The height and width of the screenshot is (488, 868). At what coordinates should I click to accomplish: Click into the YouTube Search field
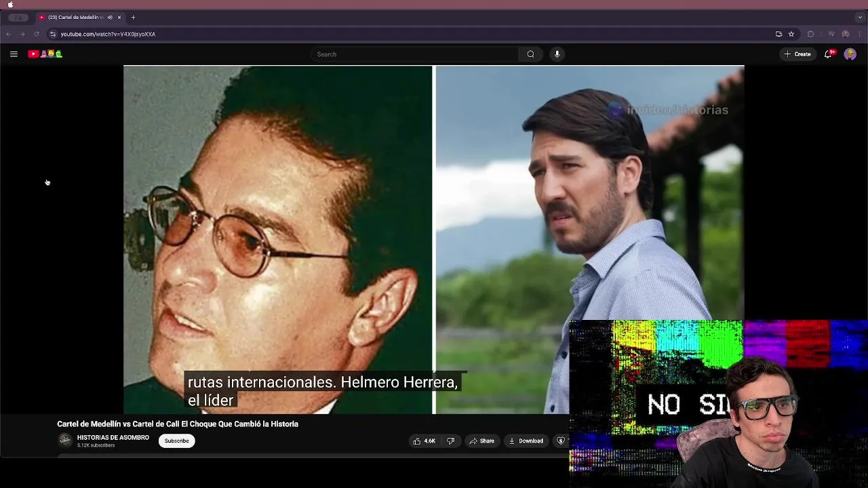point(414,54)
